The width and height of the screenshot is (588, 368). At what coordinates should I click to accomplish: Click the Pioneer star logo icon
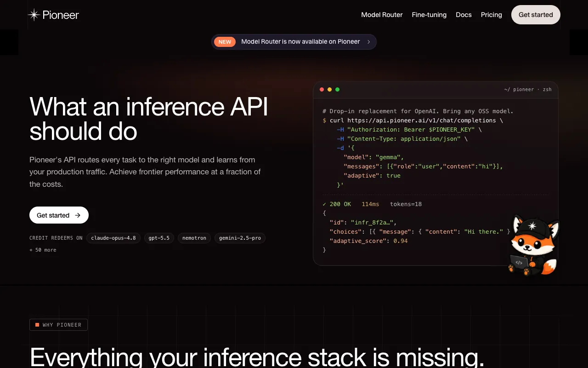coord(34,15)
